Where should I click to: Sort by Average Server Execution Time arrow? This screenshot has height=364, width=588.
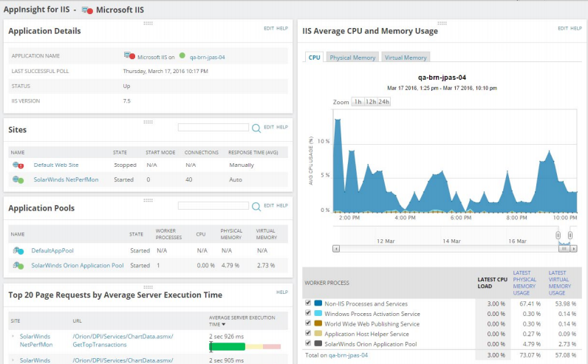pos(222,324)
